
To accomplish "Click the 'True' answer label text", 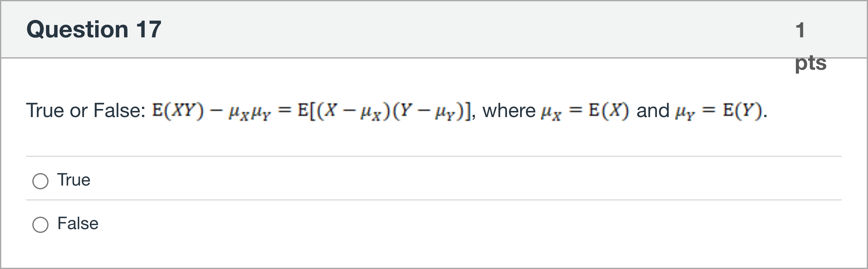I will (x=74, y=180).
